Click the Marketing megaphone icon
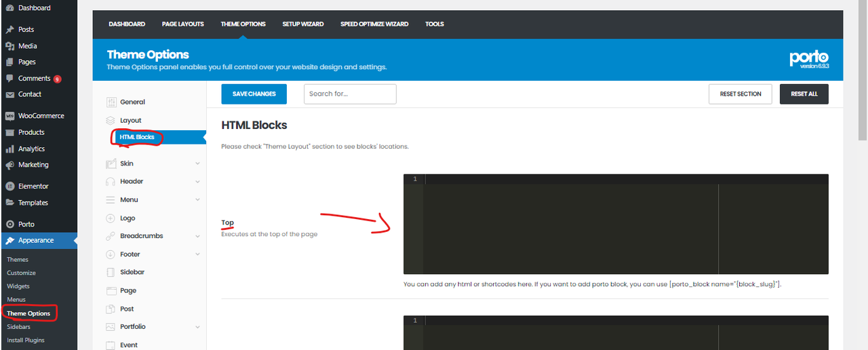 (9, 165)
